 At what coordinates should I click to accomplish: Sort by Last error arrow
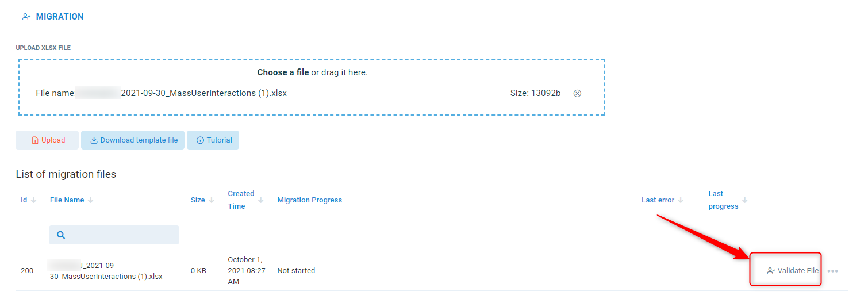click(681, 200)
